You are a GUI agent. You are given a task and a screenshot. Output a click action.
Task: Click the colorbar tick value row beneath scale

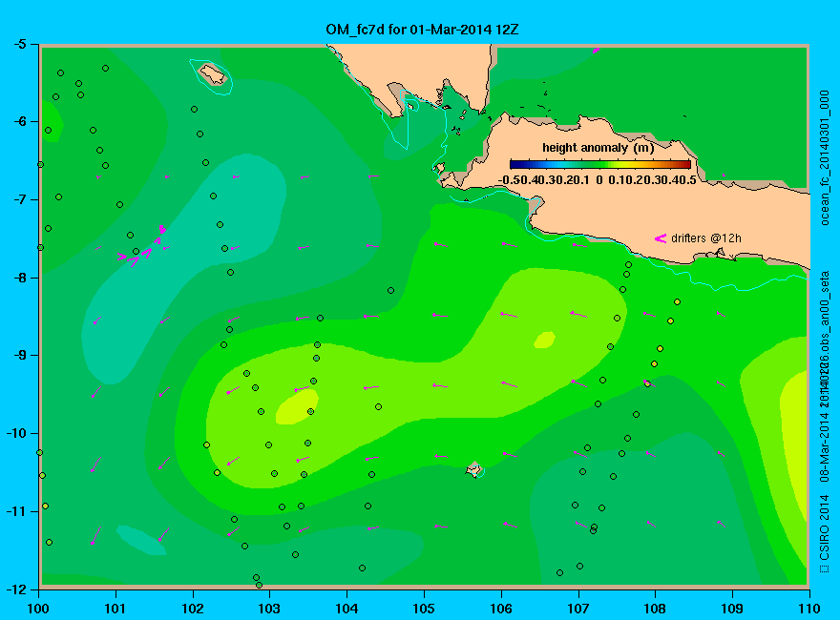pyautogui.click(x=598, y=180)
